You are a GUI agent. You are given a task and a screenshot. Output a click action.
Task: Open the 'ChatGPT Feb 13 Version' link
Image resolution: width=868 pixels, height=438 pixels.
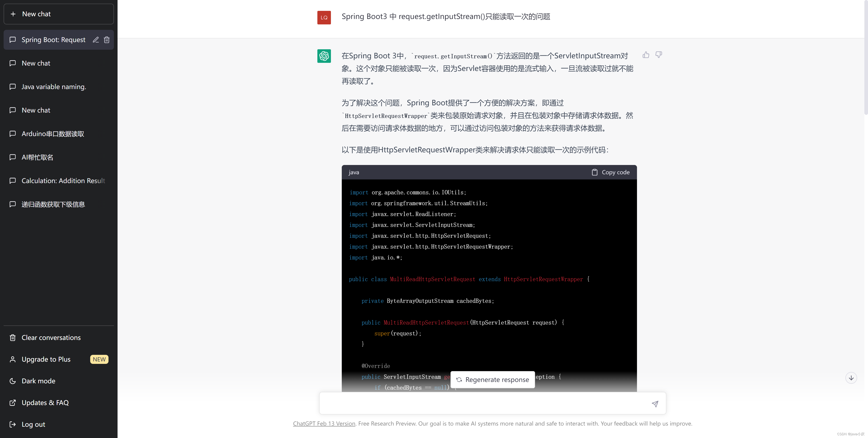(x=324, y=424)
